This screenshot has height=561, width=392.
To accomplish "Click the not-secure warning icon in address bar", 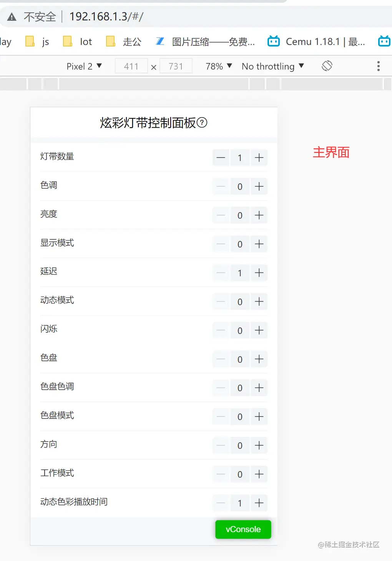I will 12,17.
